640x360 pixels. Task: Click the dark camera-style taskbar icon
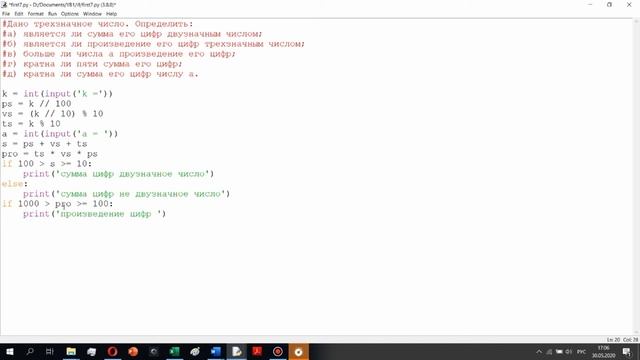[154, 351]
